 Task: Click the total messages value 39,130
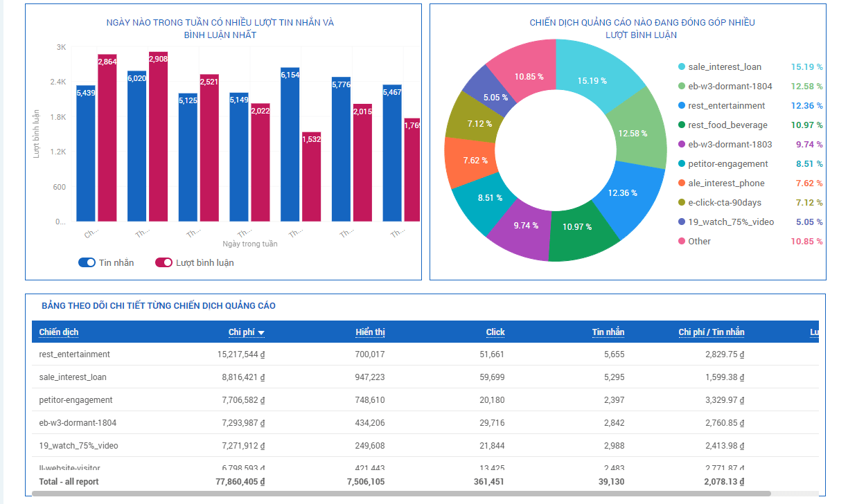click(611, 482)
